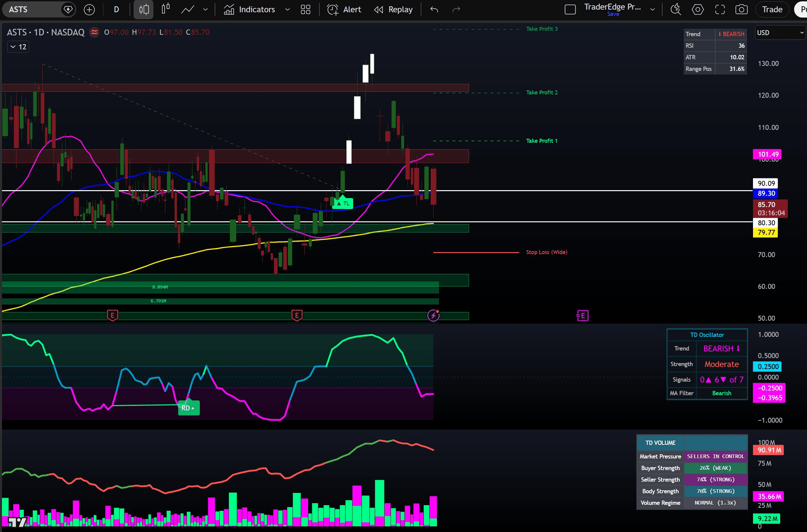The height and width of the screenshot is (532, 807).
Task: Click SELLERS IN CONTROL market pressure value
Action: coord(715,456)
